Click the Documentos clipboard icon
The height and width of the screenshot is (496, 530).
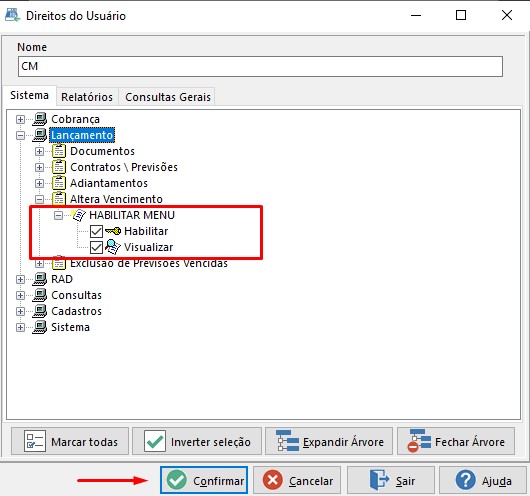(x=59, y=151)
